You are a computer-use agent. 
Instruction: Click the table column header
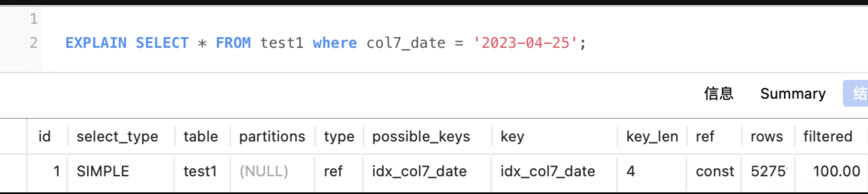click(x=201, y=137)
